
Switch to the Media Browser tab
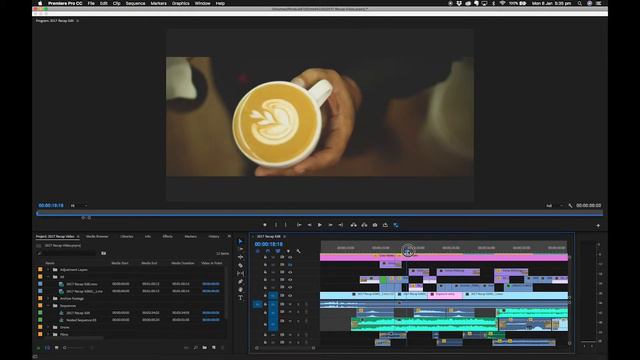[97, 236]
